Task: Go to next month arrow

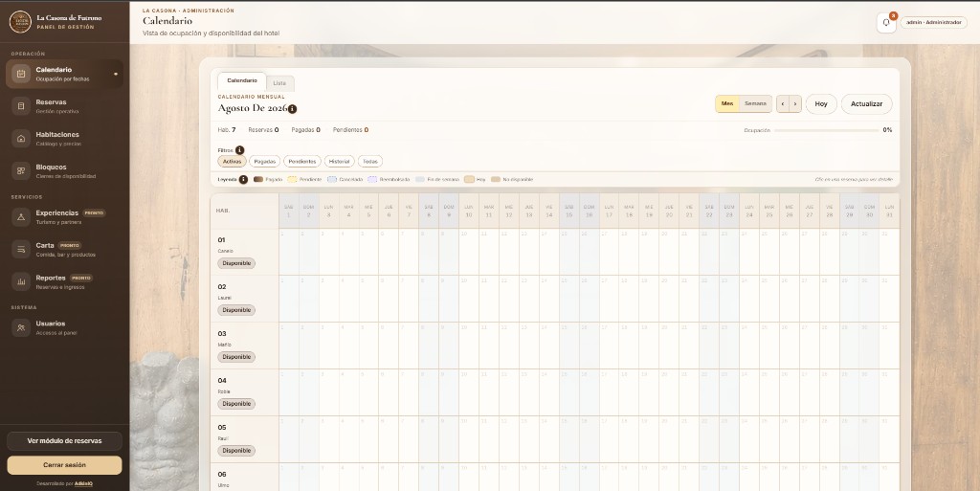Action: click(795, 103)
